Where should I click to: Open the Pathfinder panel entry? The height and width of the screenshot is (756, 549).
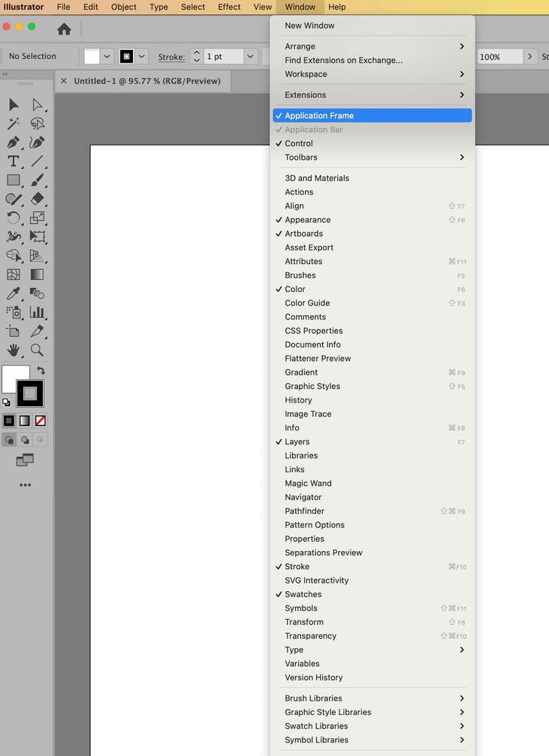[372, 511]
